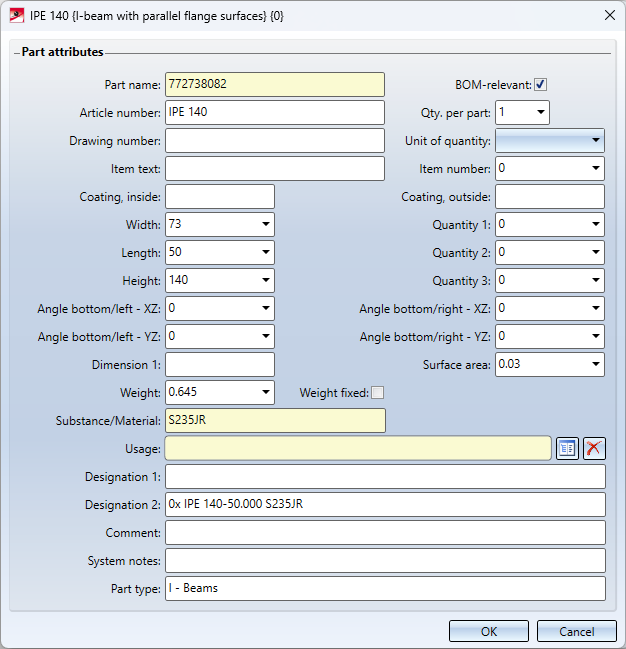Focus the Drawing number input field
This screenshot has width=626, height=649.
click(274, 141)
